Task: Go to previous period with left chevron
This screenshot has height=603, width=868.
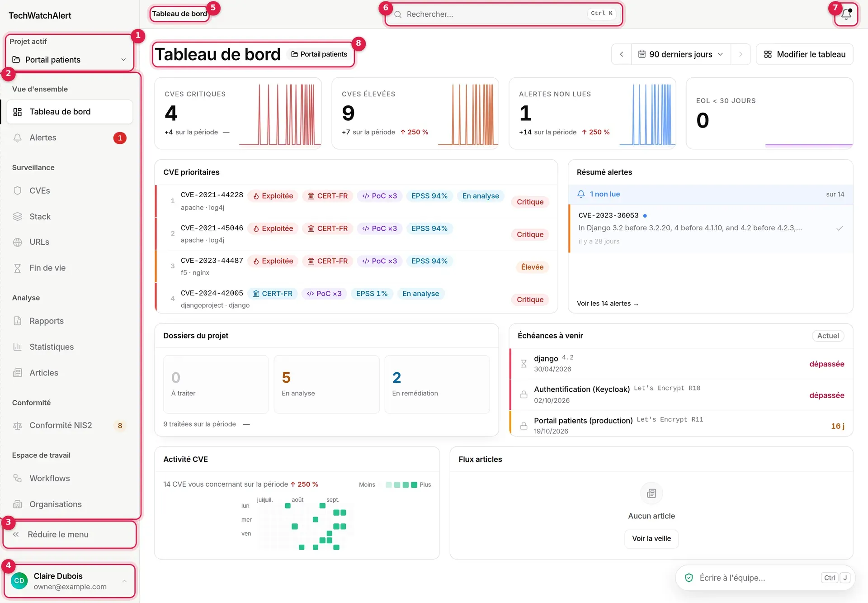Action: click(622, 54)
